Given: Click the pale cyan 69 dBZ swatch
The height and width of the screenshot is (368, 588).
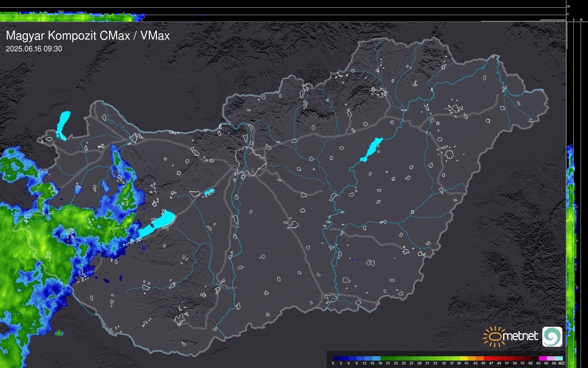Looking at the screenshot, I should (559, 358).
